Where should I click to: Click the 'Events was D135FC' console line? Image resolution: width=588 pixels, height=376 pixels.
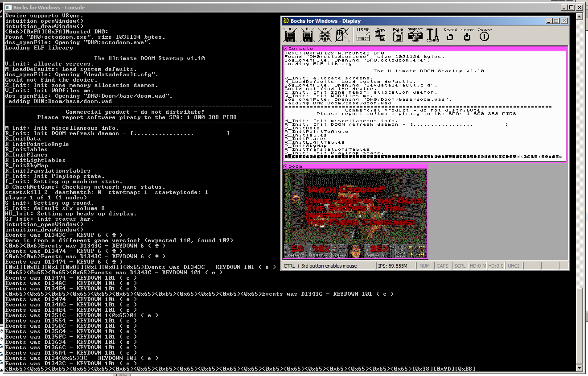click(71, 337)
